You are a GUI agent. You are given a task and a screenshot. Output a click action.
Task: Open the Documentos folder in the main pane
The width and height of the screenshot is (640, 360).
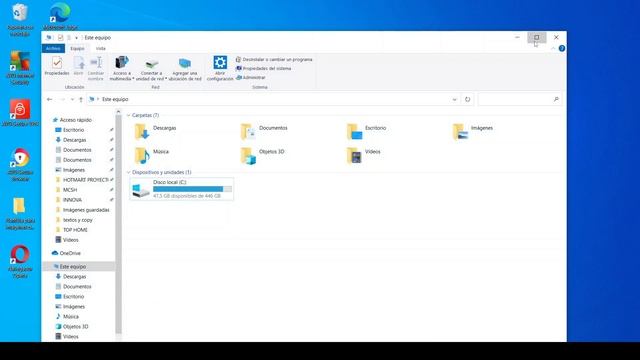264,131
